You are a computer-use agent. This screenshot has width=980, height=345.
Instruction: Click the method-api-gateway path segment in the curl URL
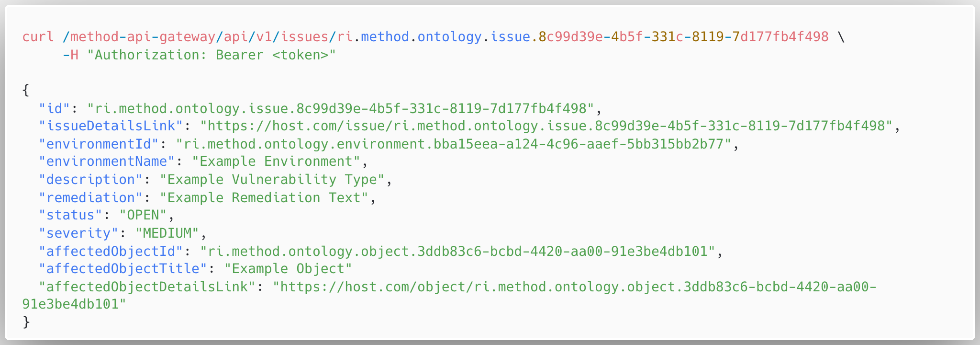(143, 37)
